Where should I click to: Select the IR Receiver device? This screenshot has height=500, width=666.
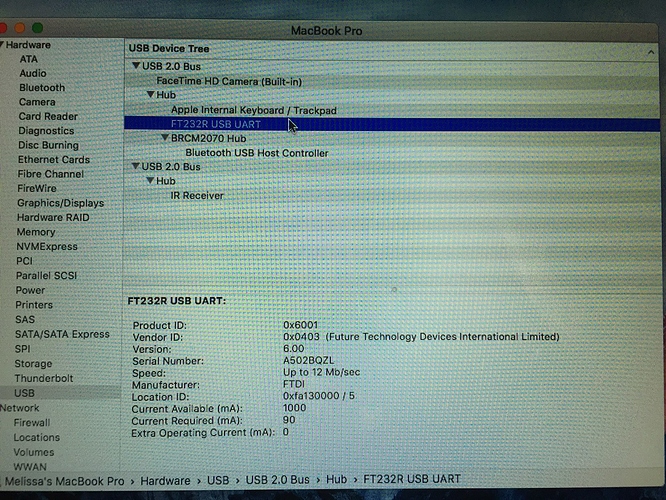[197, 195]
